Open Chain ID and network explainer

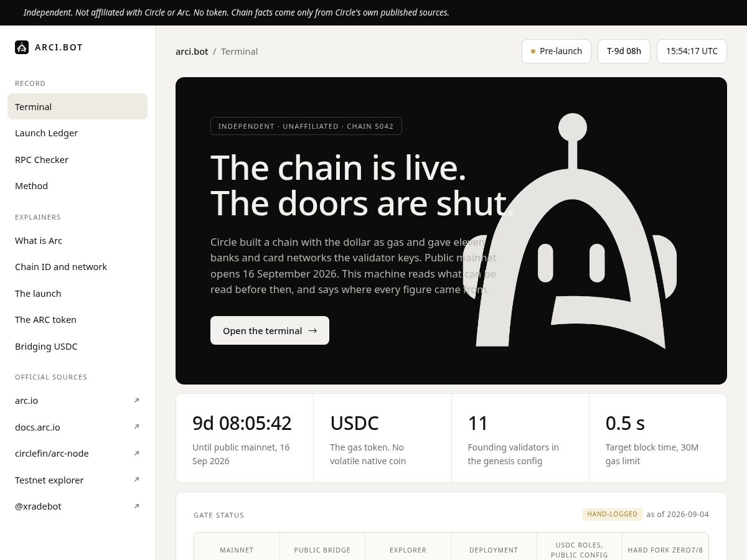tap(77, 267)
